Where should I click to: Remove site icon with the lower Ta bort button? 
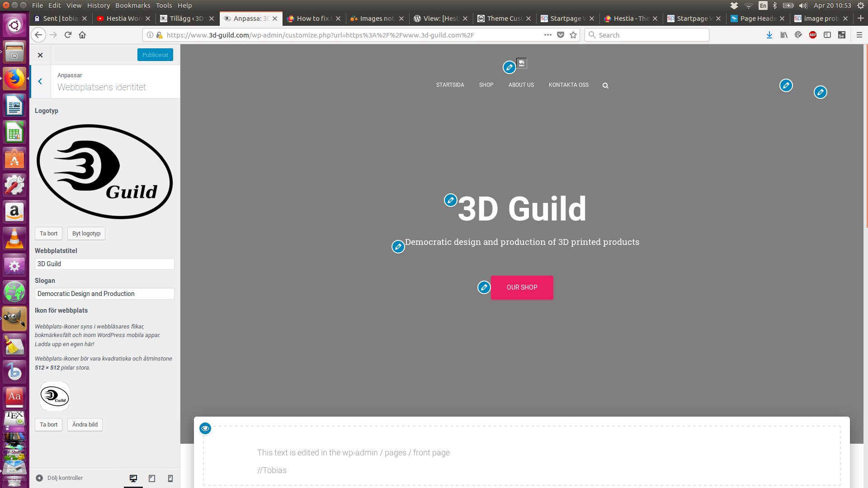tap(48, 425)
